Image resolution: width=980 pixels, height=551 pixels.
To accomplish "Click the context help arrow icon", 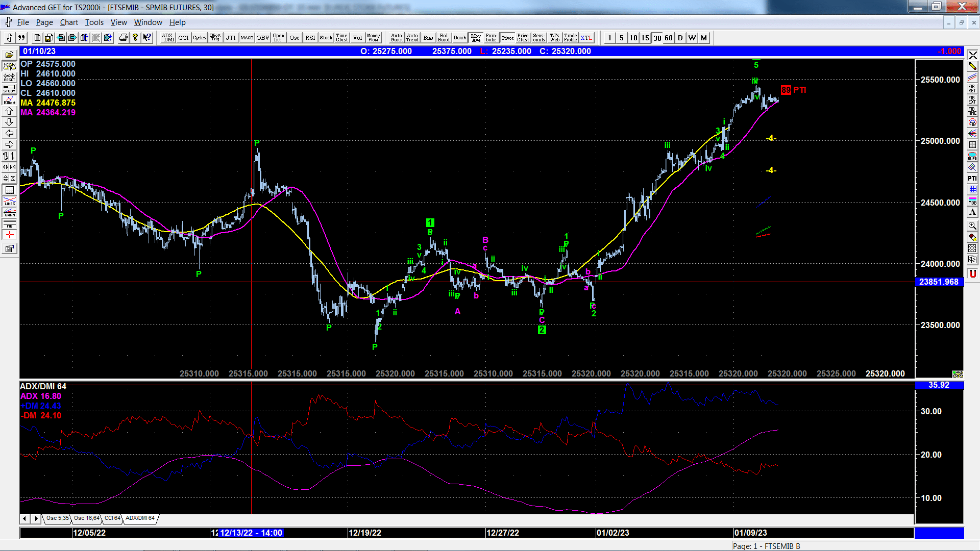I will click(x=147, y=38).
